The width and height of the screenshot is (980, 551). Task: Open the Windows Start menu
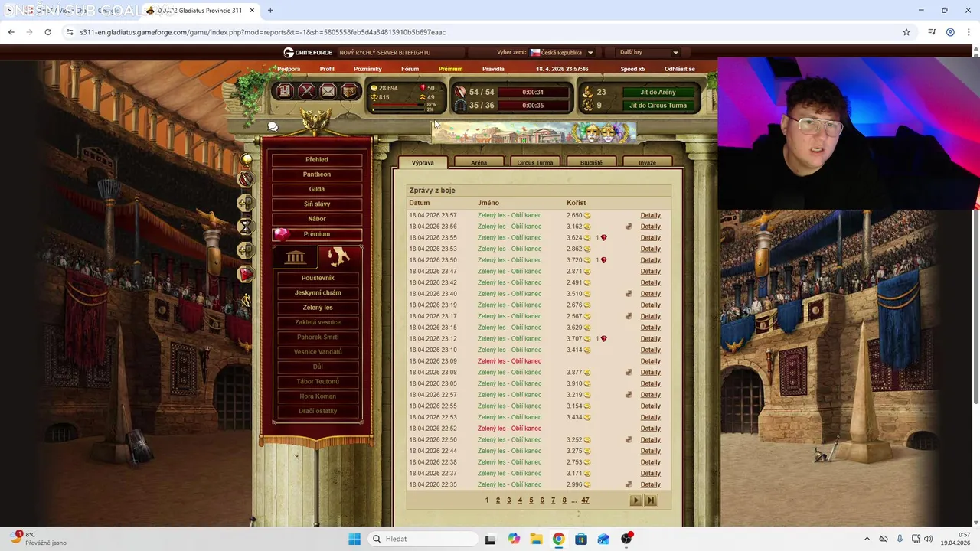(x=354, y=539)
